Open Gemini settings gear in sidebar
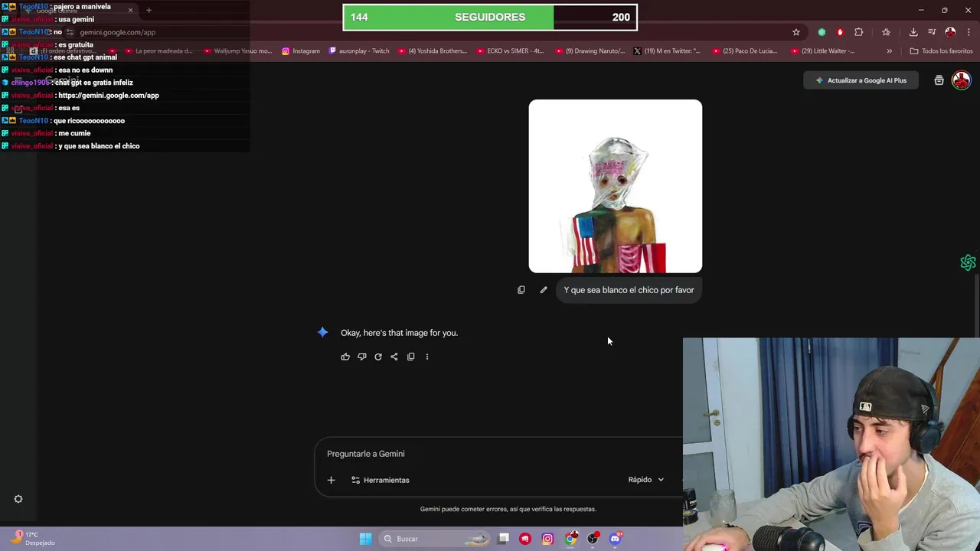This screenshot has height=551, width=980. (x=18, y=499)
